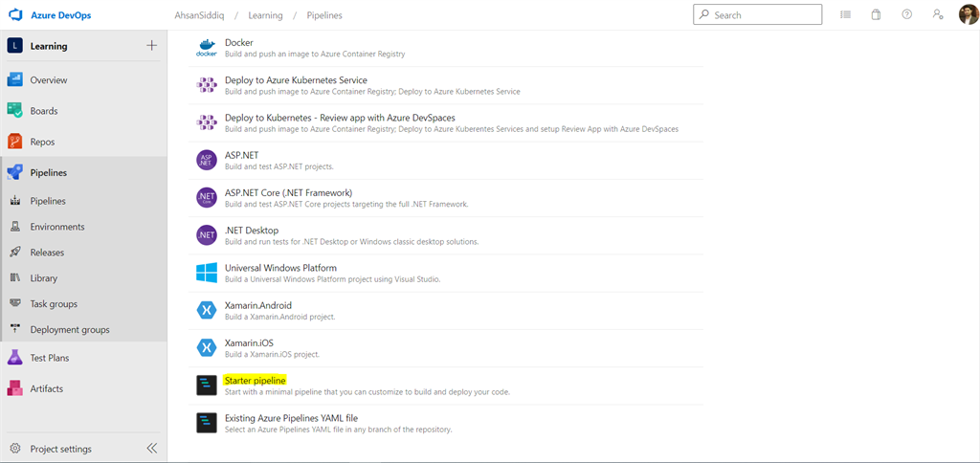
Task: Click the Project settings gear icon
Action: 15,449
